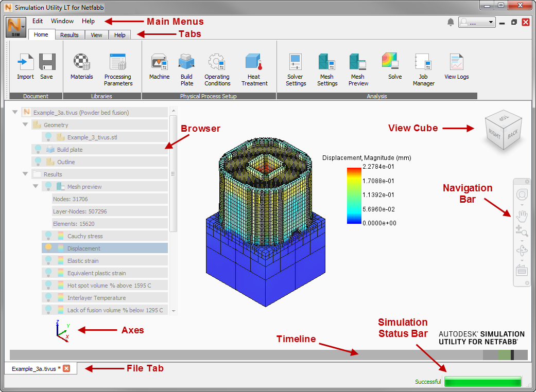This screenshot has height=392, width=536.
Task: Expand the dropdown arrow under orbit tool
Action: (522, 260)
